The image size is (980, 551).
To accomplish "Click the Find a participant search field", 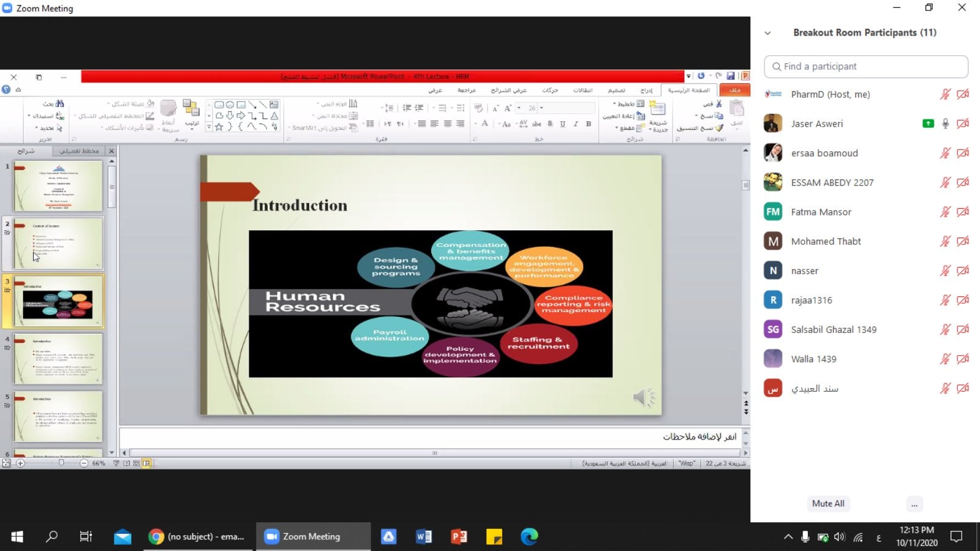I will coord(866,67).
